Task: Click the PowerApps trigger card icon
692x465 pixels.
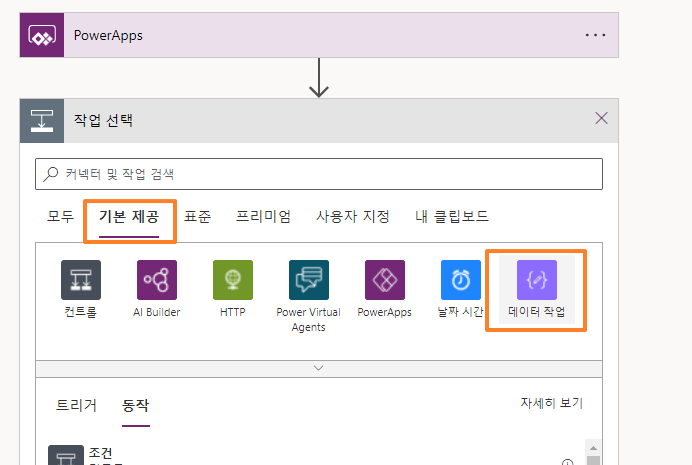Action: pos(42,35)
